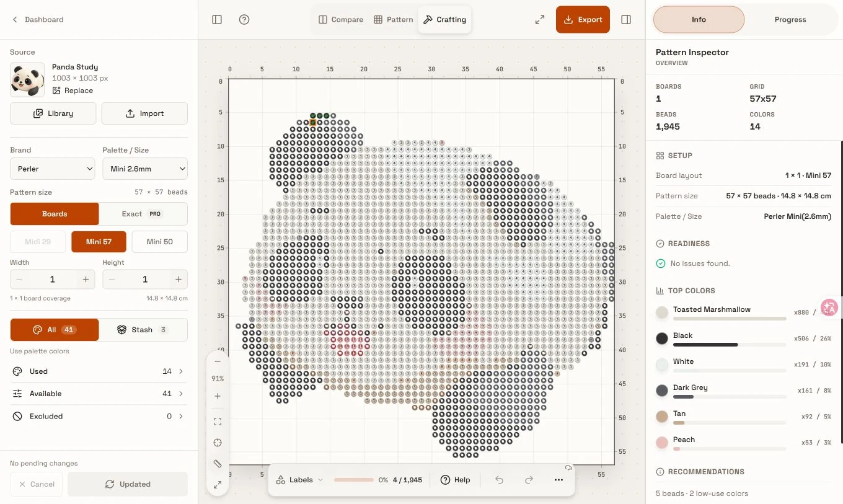Screen dimensions: 843x504
Task: Click the Panda Study source thumbnail
Action: (27, 79)
